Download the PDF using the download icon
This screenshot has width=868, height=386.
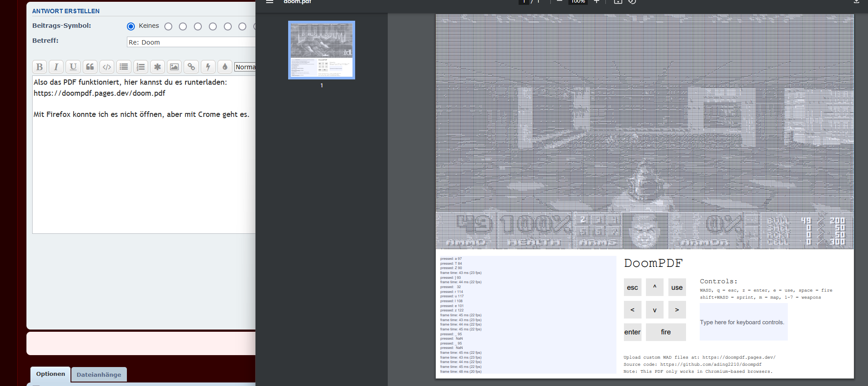click(857, 2)
